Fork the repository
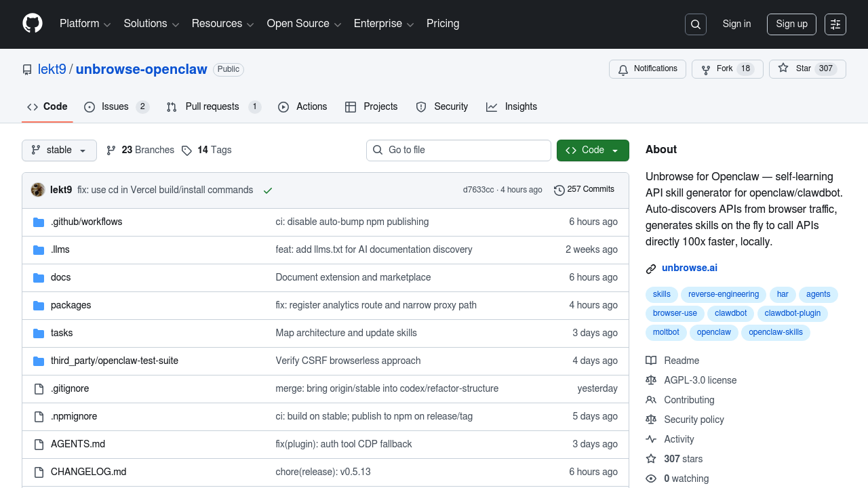Image resolution: width=868 pixels, height=488 pixels. [x=727, y=69]
